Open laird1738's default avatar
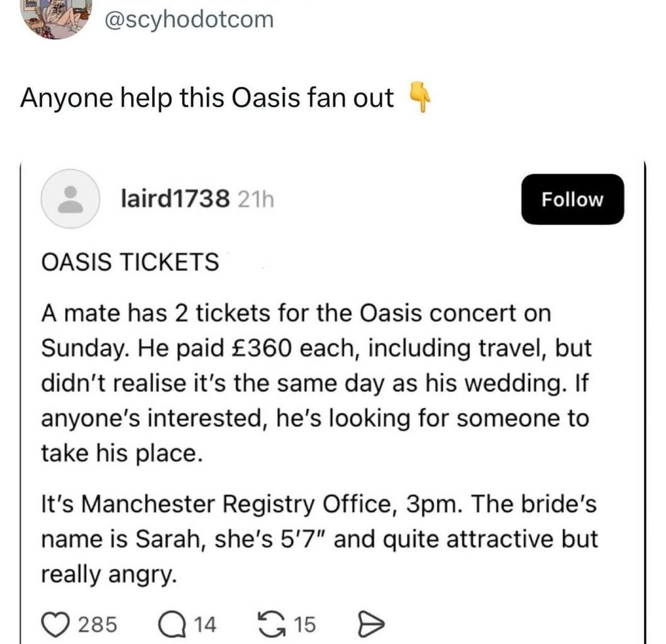666x644 pixels. 70,199
